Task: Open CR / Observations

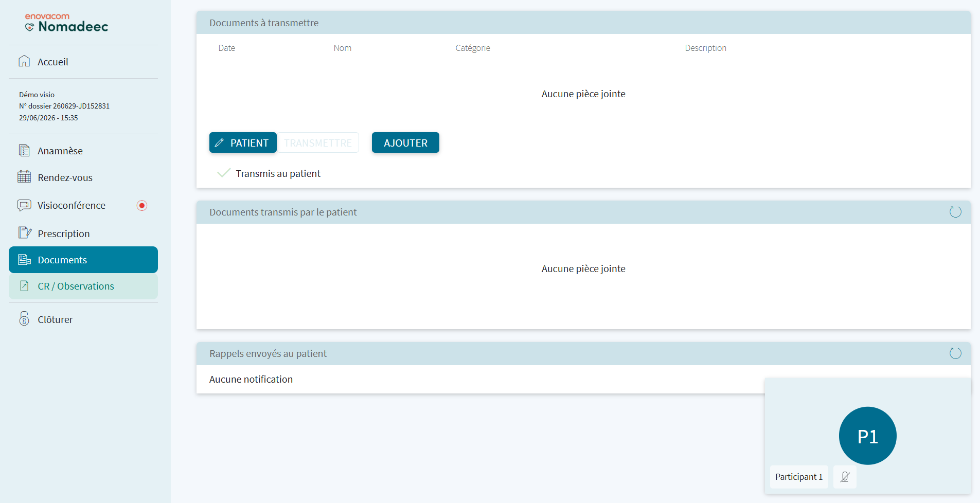Action: (x=83, y=286)
